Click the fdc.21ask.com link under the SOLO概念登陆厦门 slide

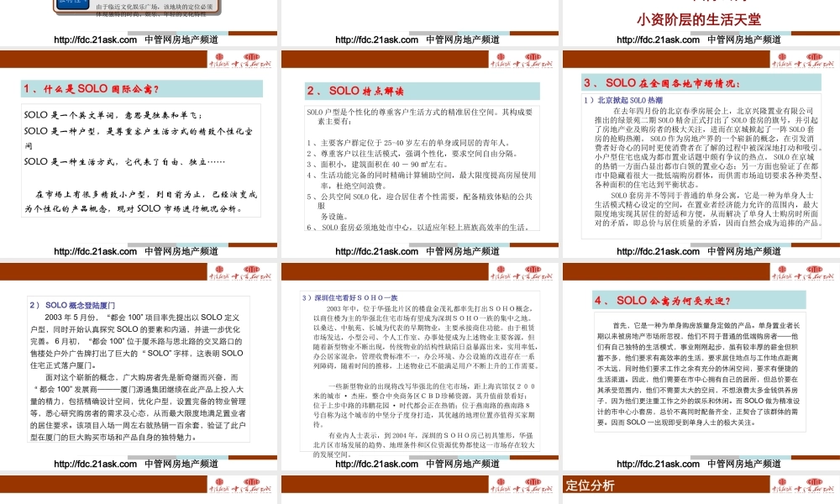point(96,464)
